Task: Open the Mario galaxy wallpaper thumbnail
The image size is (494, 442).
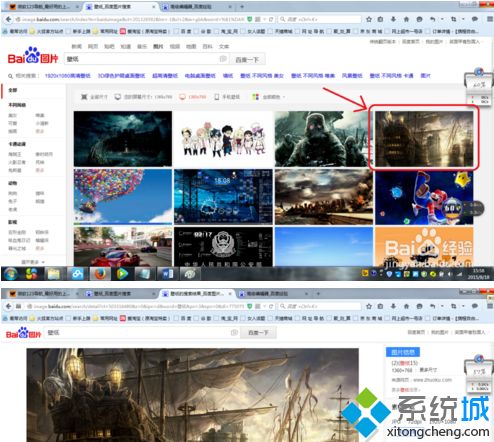Action: [x=424, y=198]
